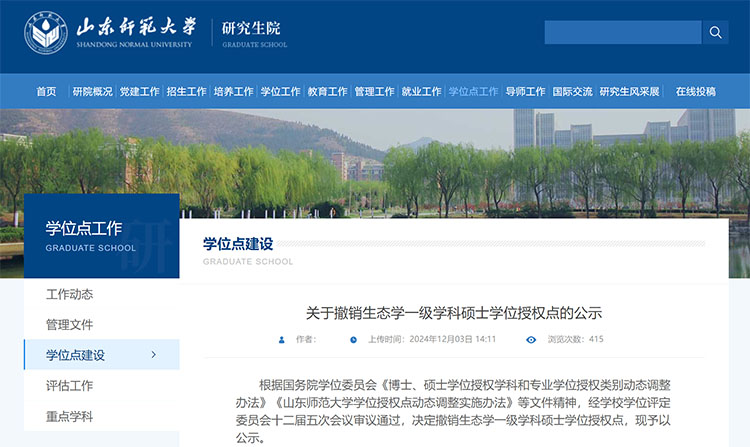Image resolution: width=750 pixels, height=447 pixels.
Task: Open 管理文件 in the sidebar
Action: pyautogui.click(x=70, y=325)
